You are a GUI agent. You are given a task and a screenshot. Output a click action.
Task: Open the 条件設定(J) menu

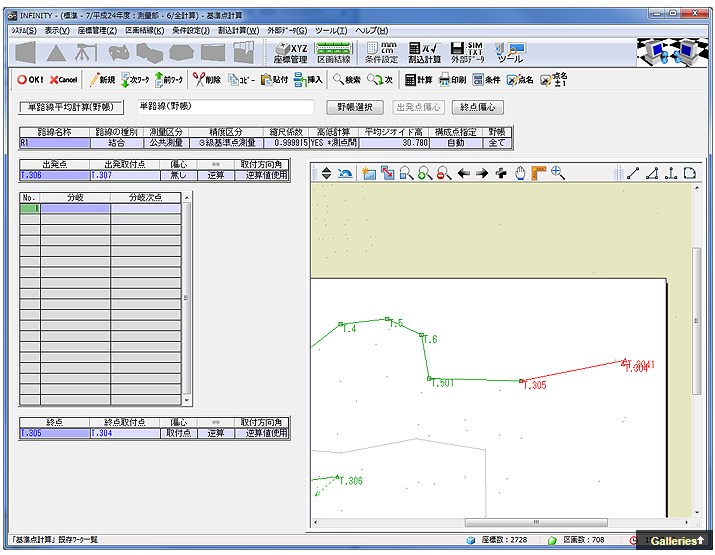coord(191,31)
